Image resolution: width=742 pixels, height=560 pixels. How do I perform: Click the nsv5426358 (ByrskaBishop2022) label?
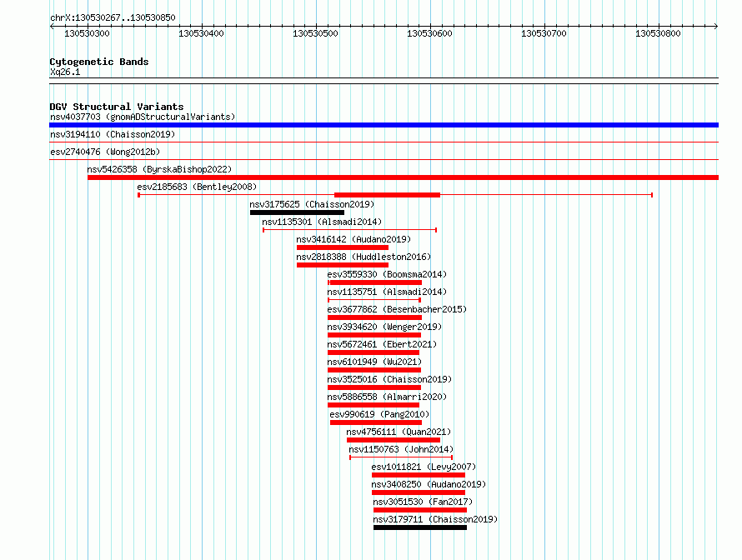coord(159,169)
